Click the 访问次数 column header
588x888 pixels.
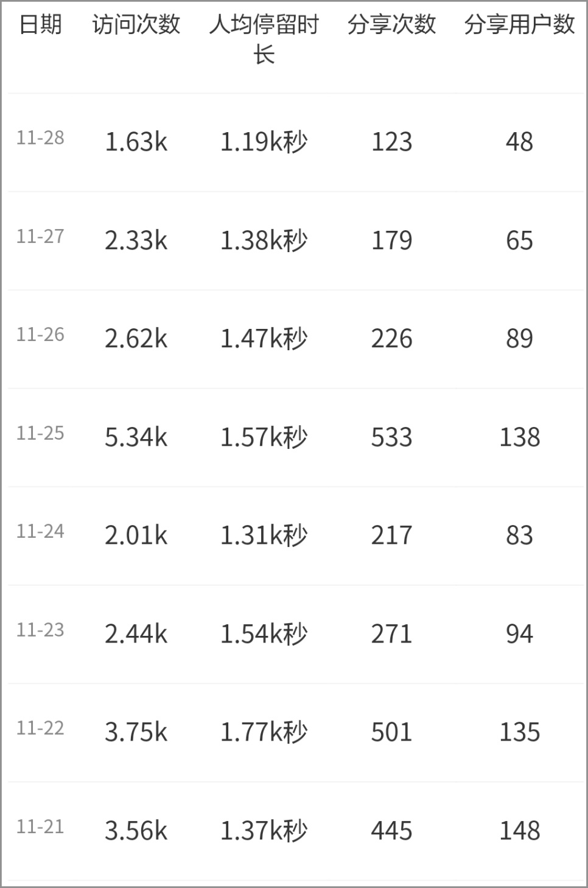(136, 25)
